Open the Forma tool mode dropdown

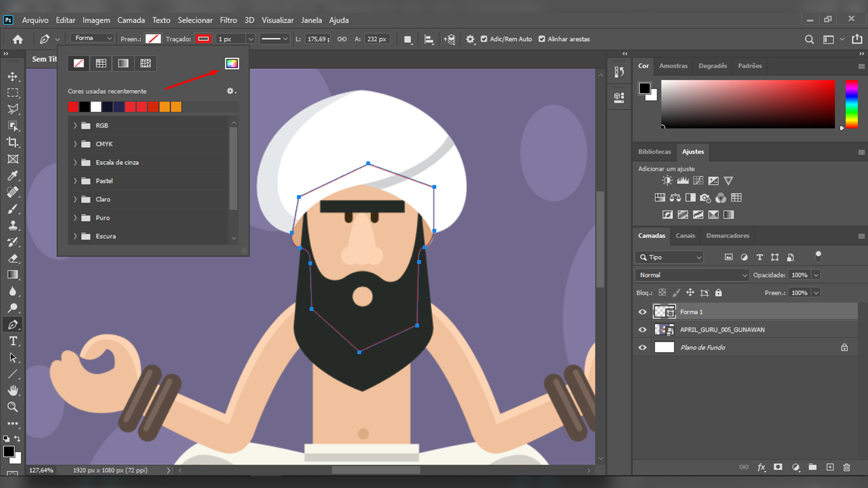92,38
